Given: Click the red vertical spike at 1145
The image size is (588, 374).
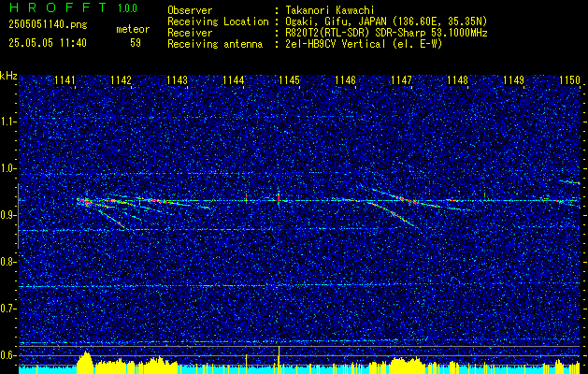Looking at the screenshot, I should click(279, 198).
